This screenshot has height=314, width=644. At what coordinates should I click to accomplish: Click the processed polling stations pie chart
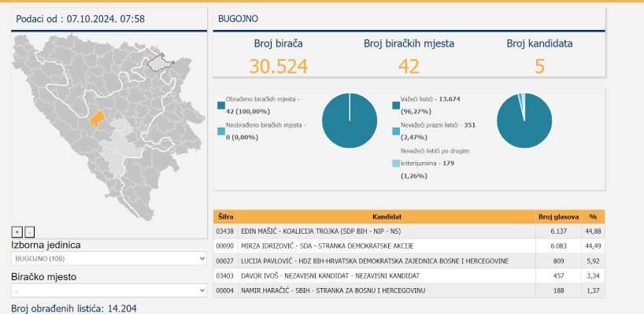click(350, 120)
